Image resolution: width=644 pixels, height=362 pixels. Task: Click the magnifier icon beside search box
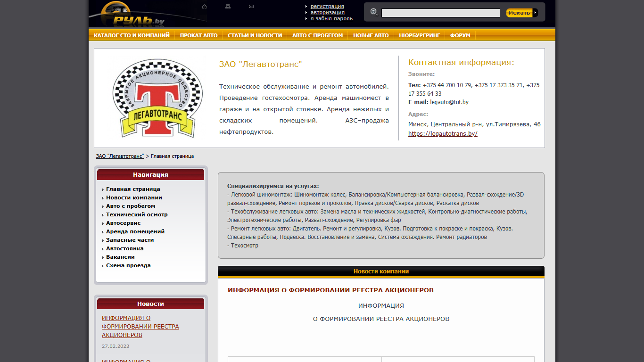pos(374,12)
